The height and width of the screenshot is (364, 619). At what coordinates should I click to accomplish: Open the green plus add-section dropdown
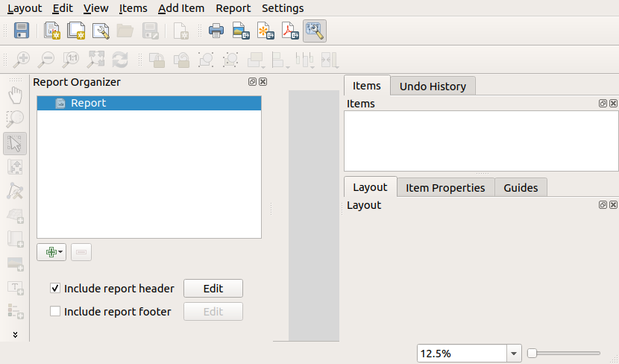pos(51,252)
